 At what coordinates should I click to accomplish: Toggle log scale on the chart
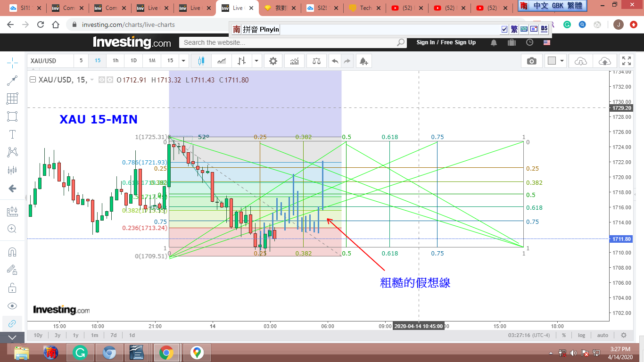(582, 335)
